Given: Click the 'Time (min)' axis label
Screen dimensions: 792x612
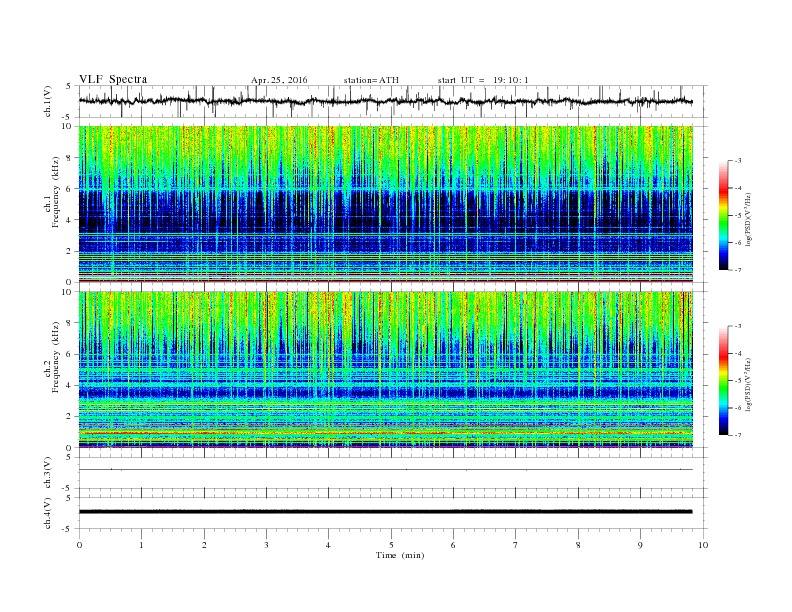Looking at the screenshot, I should [400, 555].
